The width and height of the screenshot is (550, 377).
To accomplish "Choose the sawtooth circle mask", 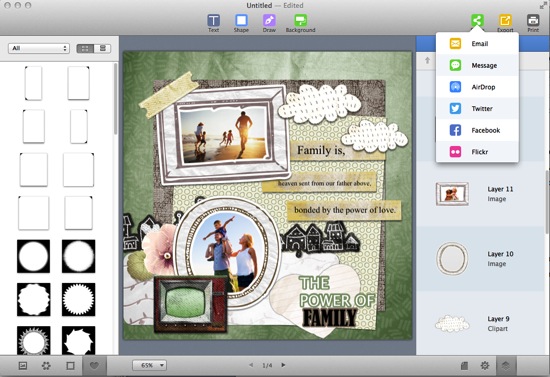I will coord(78,299).
